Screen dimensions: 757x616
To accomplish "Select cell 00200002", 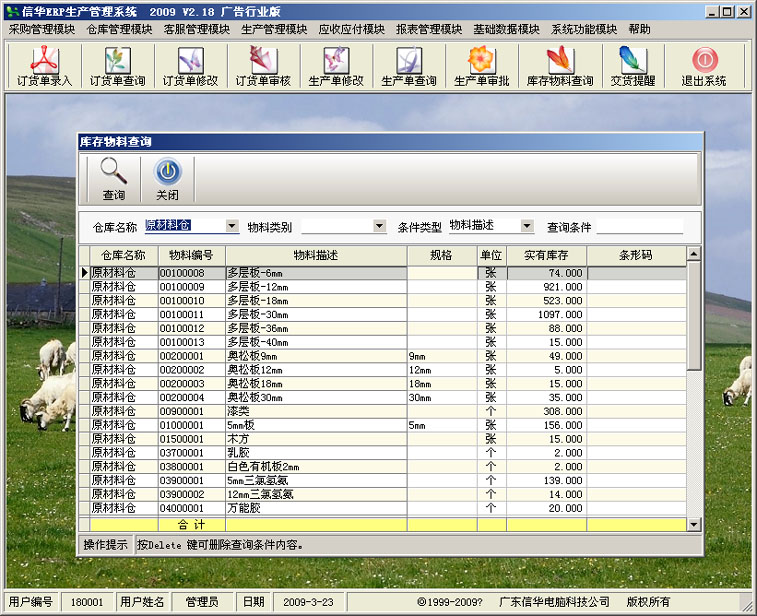I will tap(192, 370).
